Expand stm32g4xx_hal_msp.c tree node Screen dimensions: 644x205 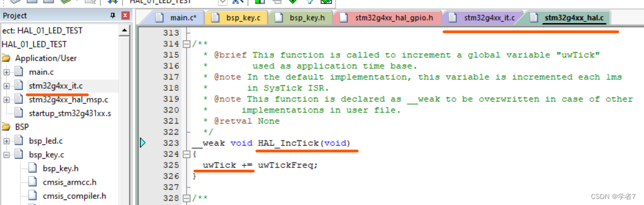coord(7,100)
